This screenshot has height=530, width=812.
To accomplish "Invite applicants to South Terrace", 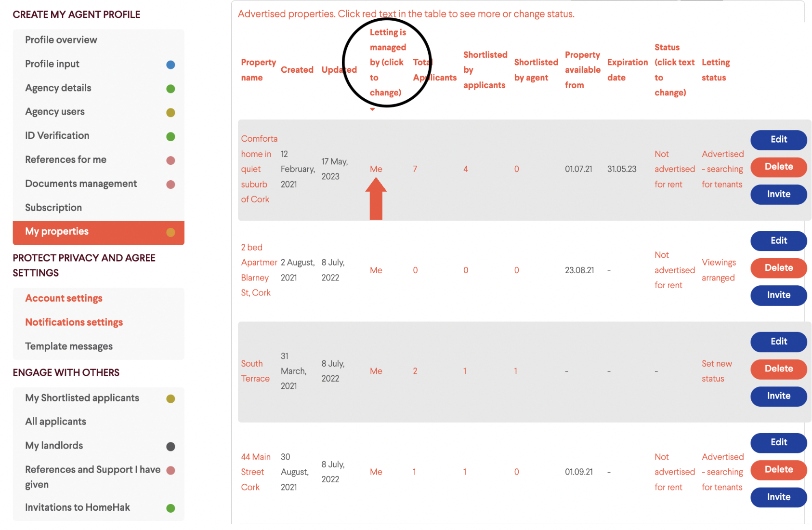I will [x=779, y=396].
